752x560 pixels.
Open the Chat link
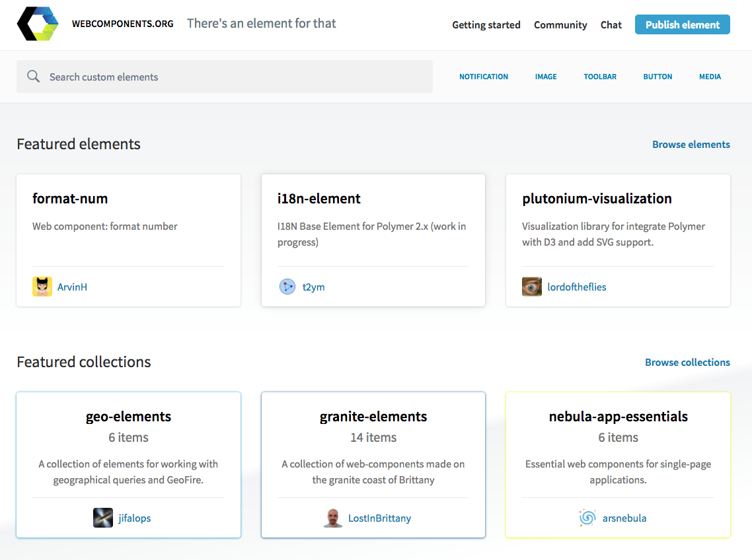611,25
